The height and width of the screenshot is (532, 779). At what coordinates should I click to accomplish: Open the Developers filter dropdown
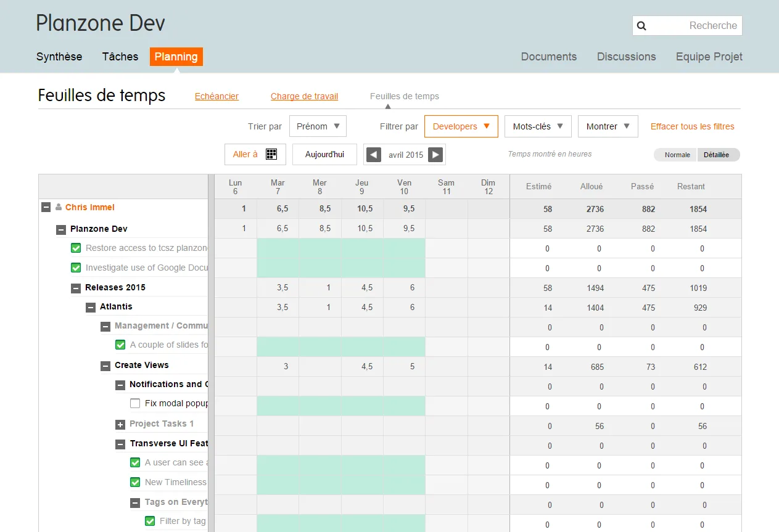coord(461,126)
